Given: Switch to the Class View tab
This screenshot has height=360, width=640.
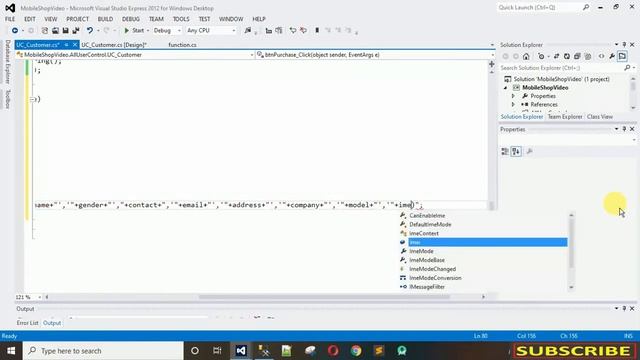Looking at the screenshot, I should coord(600,117).
